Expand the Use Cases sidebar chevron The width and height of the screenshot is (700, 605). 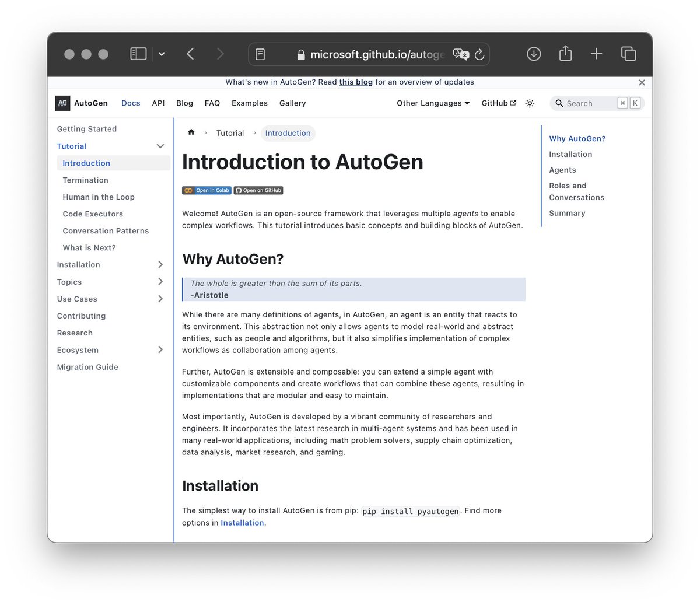coord(160,299)
